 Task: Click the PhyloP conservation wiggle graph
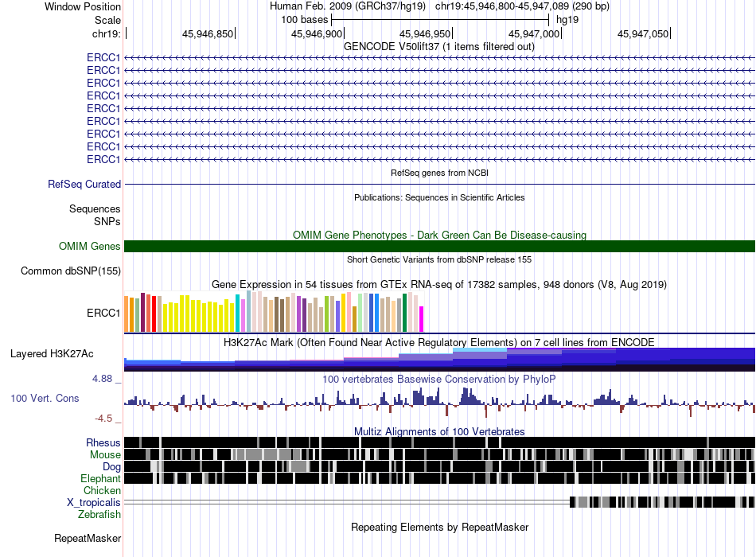point(439,404)
